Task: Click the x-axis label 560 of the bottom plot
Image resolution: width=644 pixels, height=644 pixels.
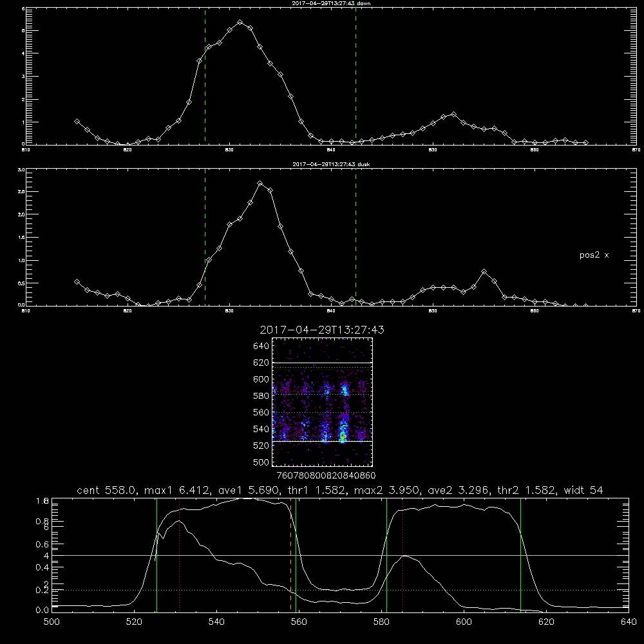Action: tap(299, 621)
